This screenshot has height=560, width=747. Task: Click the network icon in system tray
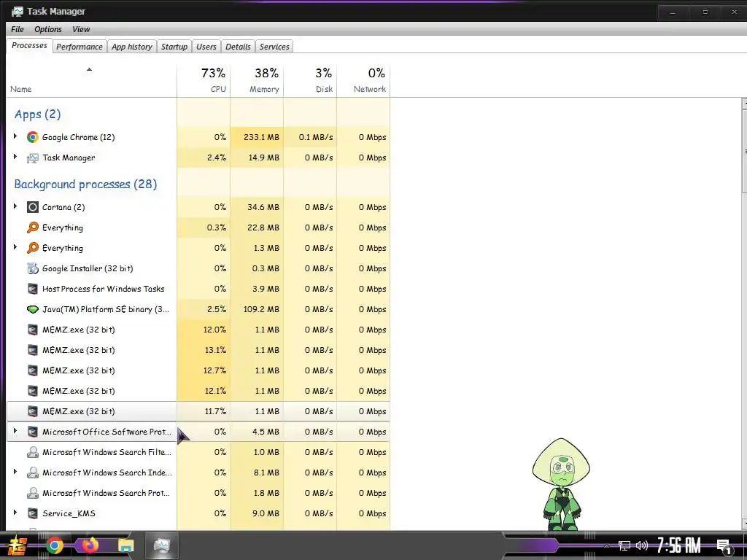coord(624,545)
